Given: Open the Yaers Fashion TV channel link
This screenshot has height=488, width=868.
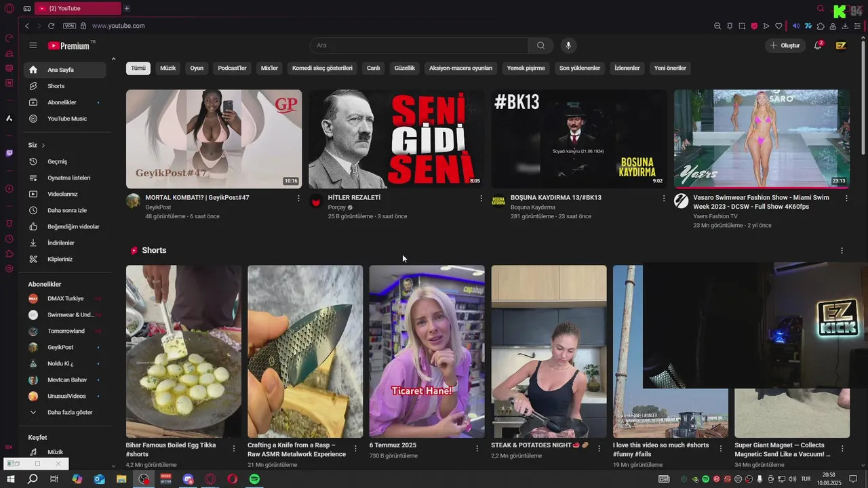Looking at the screenshot, I should 715,216.
